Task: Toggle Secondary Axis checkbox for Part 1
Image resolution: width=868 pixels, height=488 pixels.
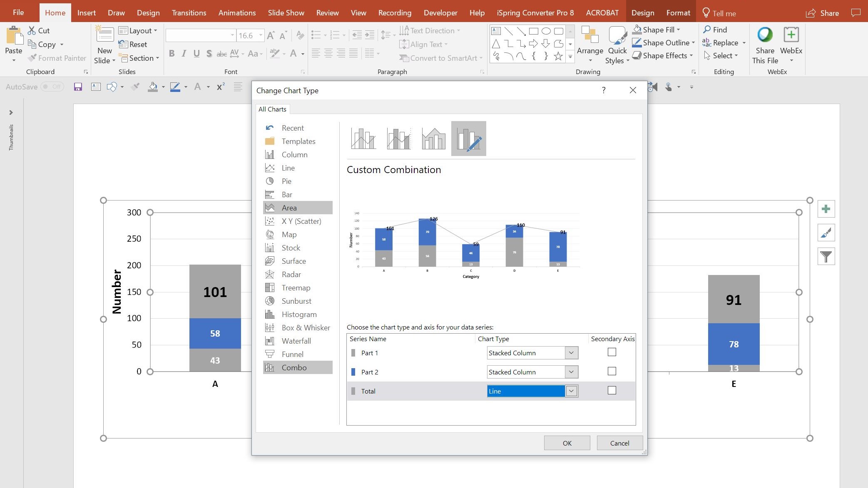Action: [612, 352]
